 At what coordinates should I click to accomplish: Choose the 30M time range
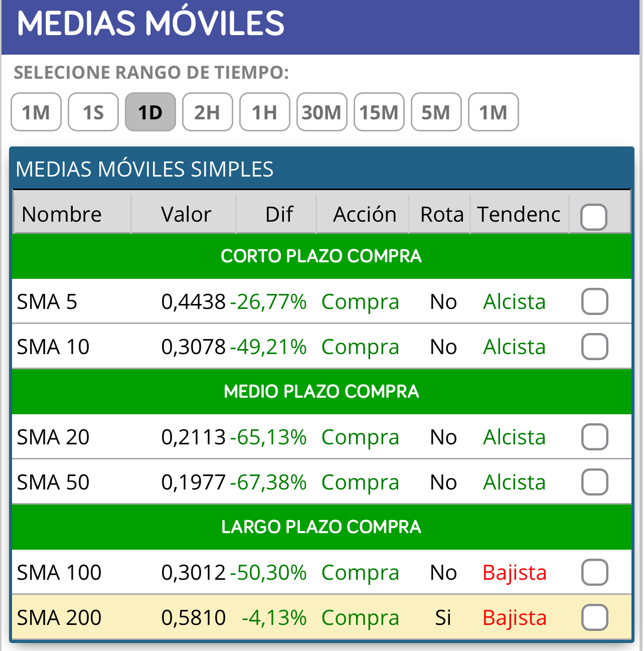point(322,112)
